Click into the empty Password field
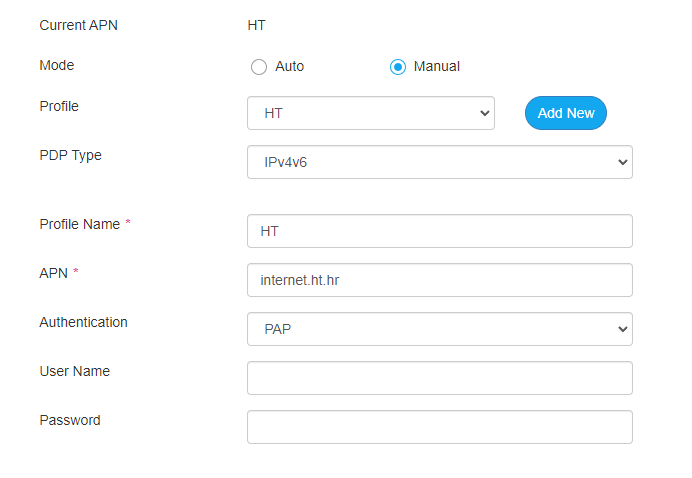 click(439, 427)
